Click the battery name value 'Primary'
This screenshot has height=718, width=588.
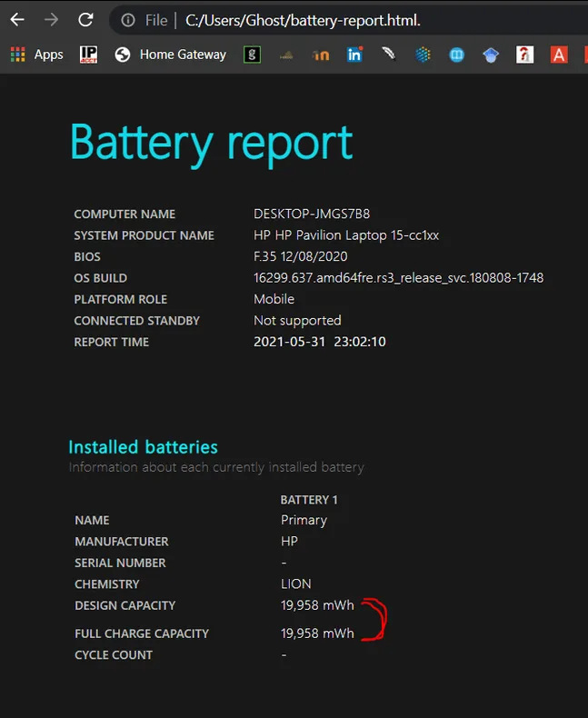coord(304,520)
